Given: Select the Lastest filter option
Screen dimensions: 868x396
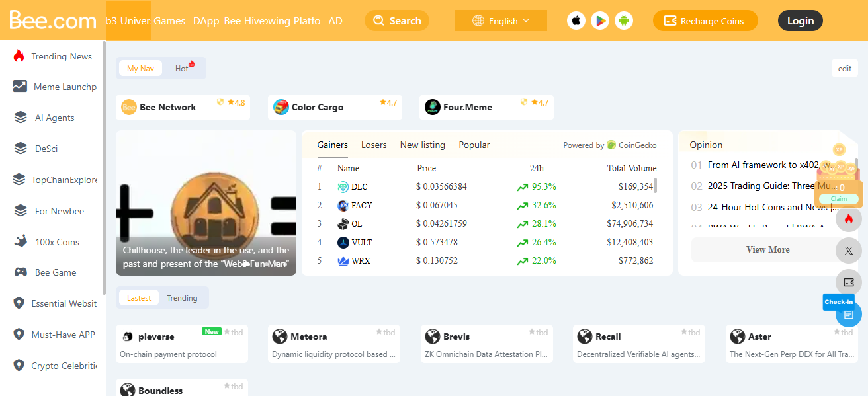Looking at the screenshot, I should 139,297.
